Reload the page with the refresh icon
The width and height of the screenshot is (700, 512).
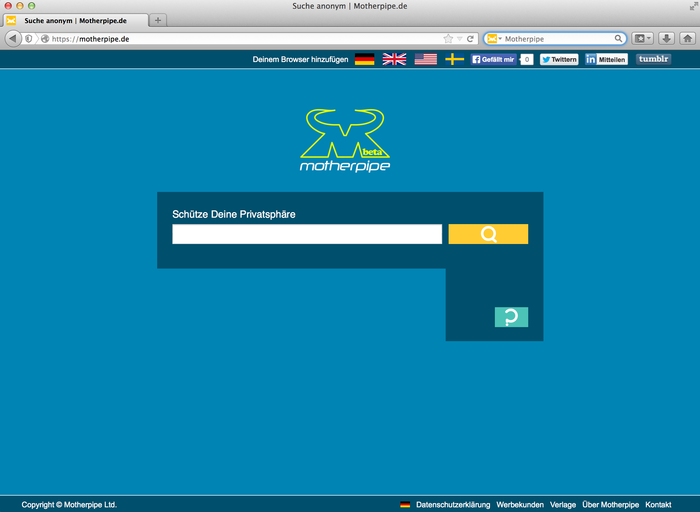click(x=470, y=39)
